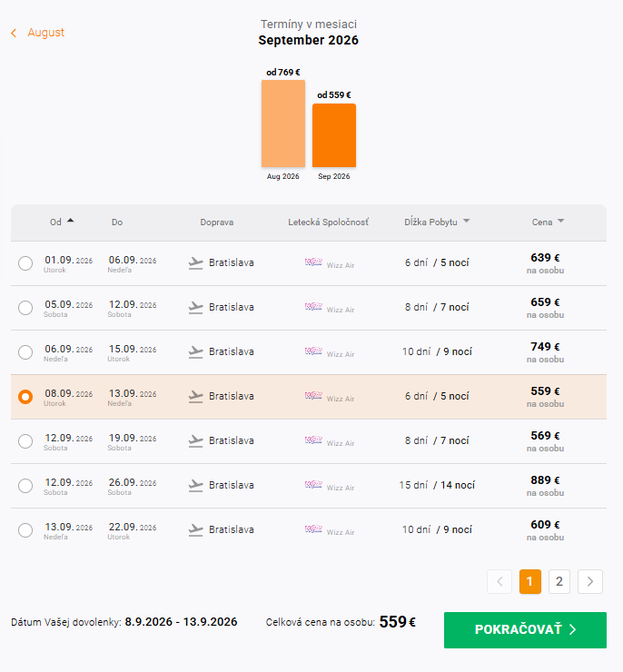The height and width of the screenshot is (672, 623).
Task: Click the green POKRAČOVAŤ button
Action: pos(525,630)
